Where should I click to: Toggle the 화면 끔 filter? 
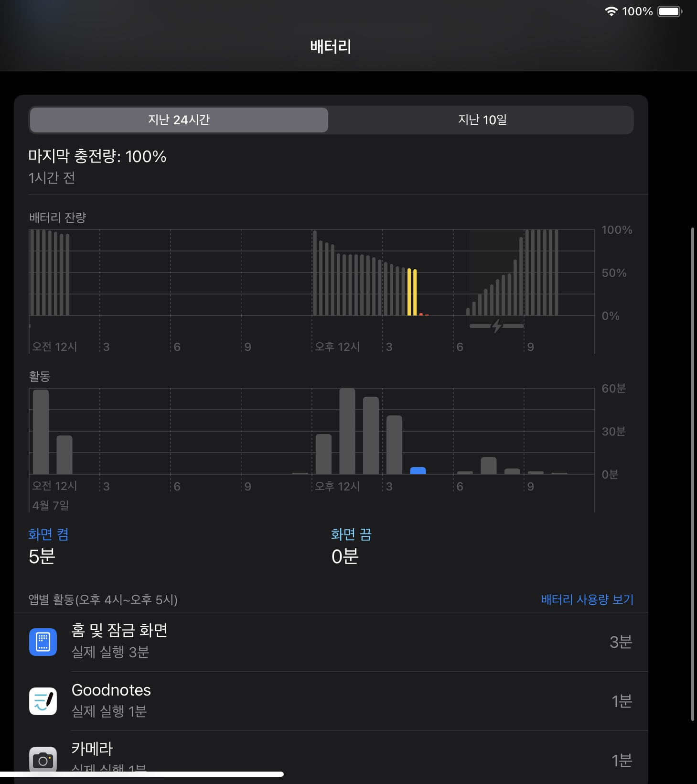point(351,534)
